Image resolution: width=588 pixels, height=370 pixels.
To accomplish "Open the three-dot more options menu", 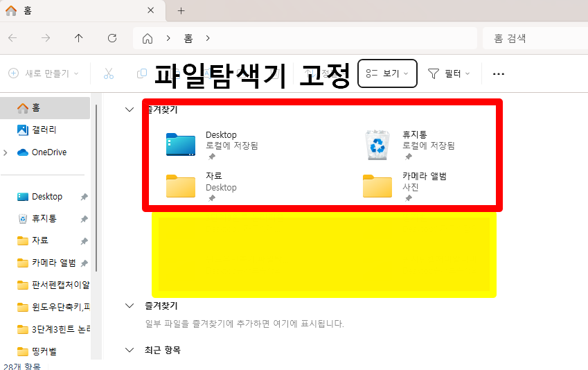I will point(498,73).
